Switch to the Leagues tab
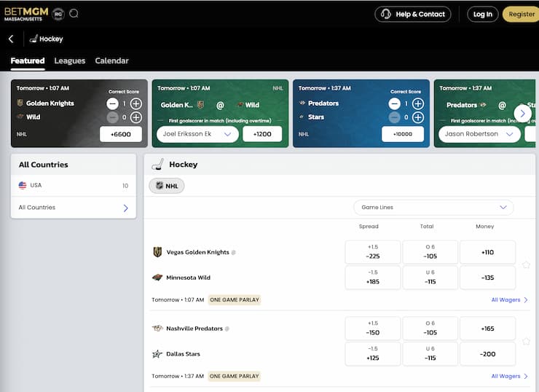 [x=70, y=61]
